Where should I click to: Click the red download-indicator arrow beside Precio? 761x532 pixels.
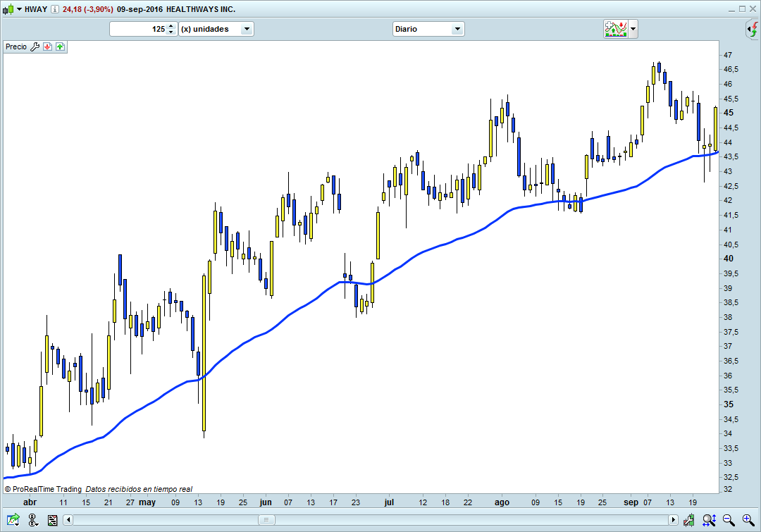tap(47, 47)
